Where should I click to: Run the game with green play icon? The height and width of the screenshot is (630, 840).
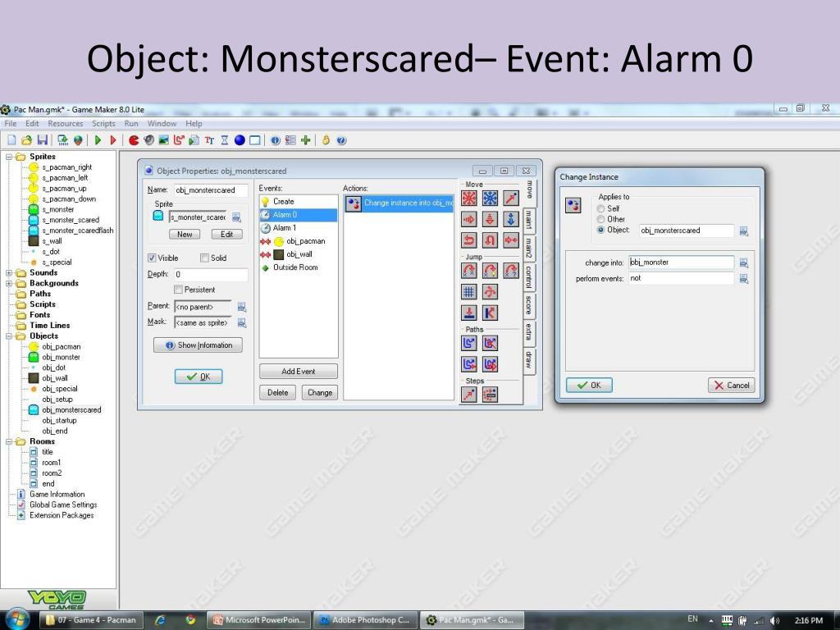98,140
